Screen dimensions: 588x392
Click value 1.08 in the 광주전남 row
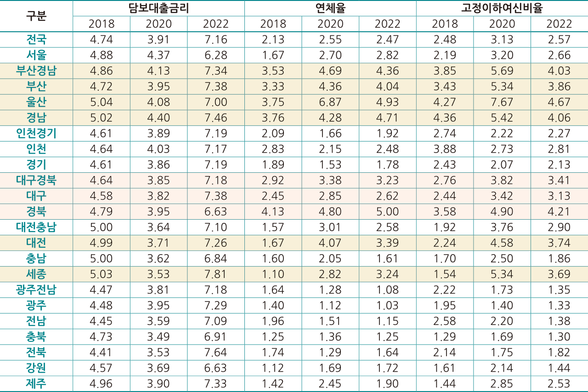click(387, 290)
